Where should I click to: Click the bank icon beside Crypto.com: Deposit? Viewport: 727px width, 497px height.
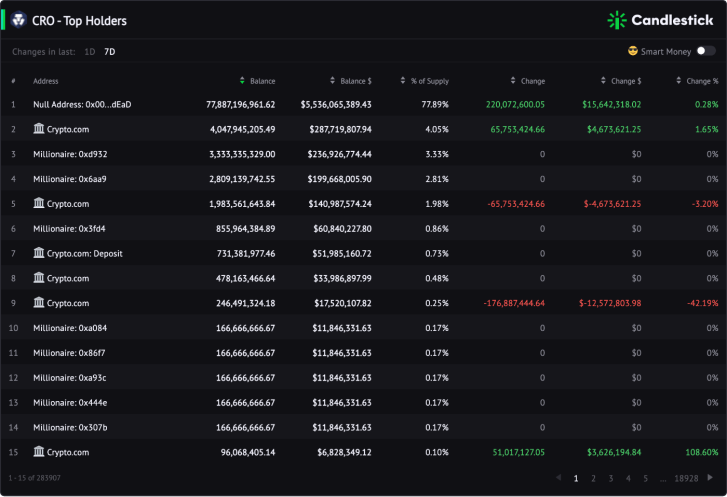[x=39, y=253]
